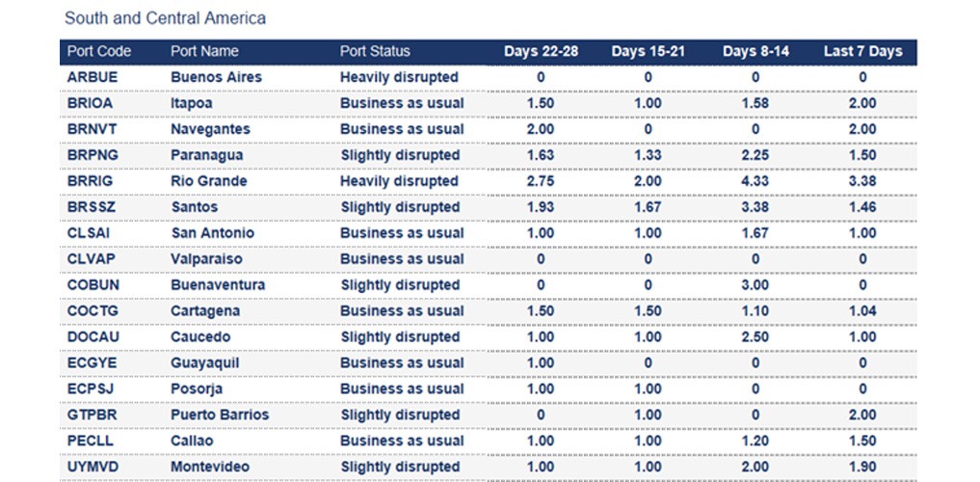Select the 4.33 value in Rio Grande row
The height and width of the screenshot is (482, 980).
click(755, 181)
